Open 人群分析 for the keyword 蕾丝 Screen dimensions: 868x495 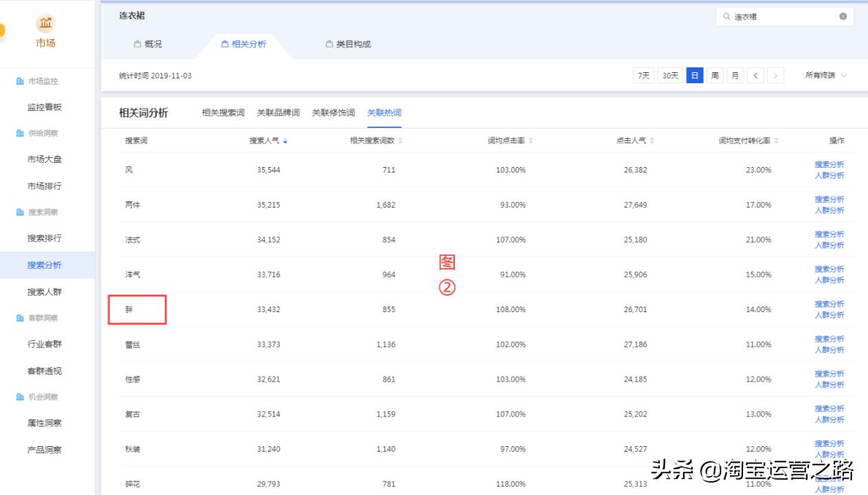pyautogui.click(x=830, y=350)
